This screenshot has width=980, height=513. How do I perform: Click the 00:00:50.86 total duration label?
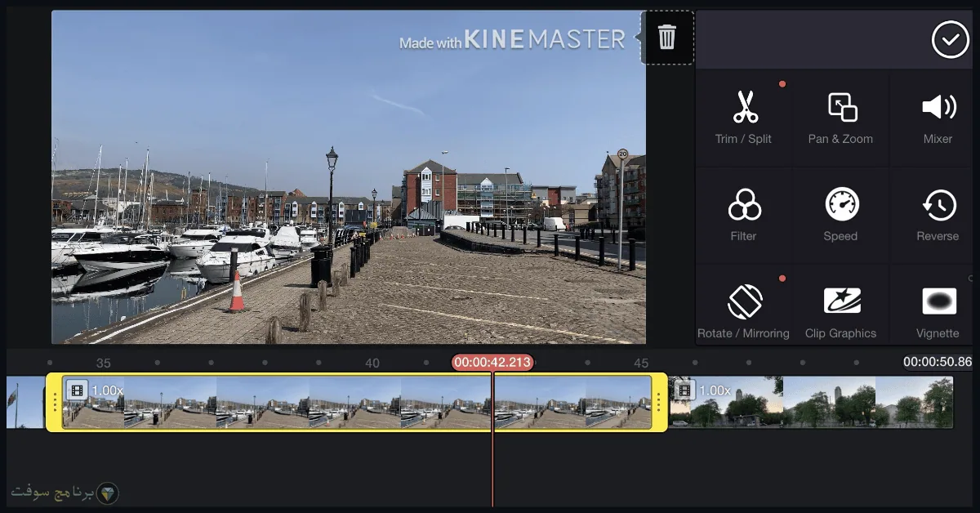click(x=938, y=362)
